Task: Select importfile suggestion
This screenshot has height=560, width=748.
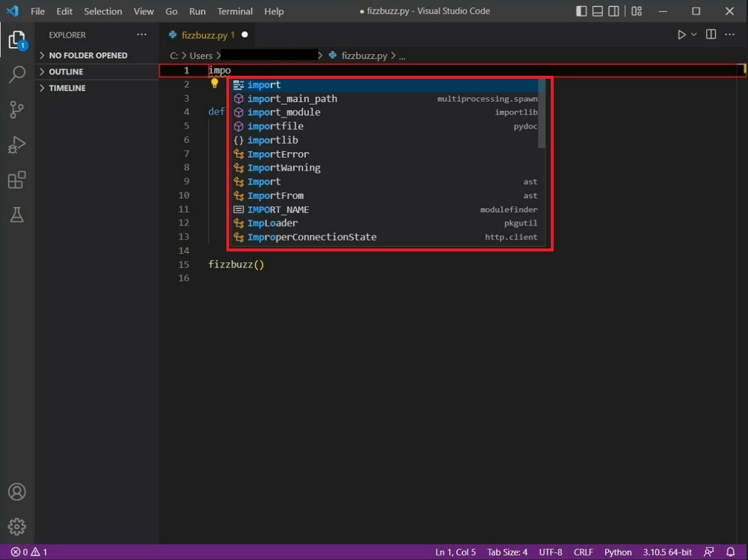Action: [x=384, y=127]
